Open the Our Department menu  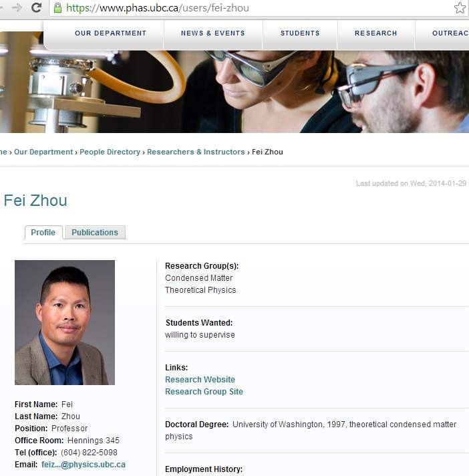click(x=110, y=33)
